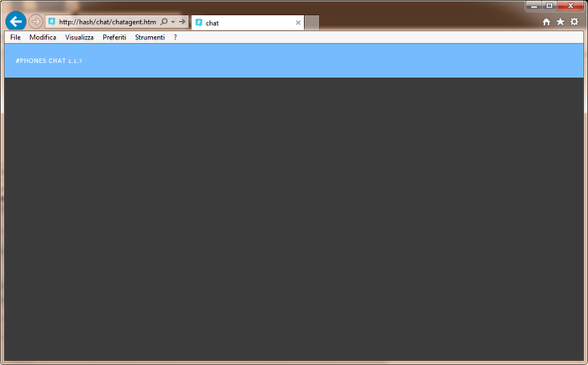Image resolution: width=588 pixels, height=365 pixels.
Task: Open the Preferiti menu
Action: (x=114, y=37)
